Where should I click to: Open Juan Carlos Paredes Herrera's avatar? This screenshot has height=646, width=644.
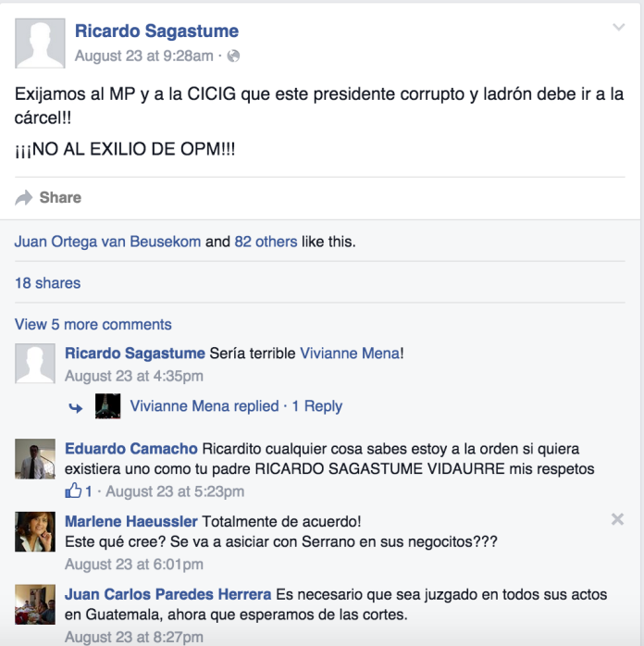[x=35, y=604]
